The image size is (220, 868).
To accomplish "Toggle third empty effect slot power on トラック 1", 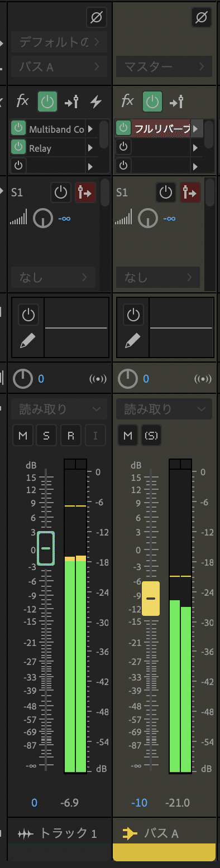I will (x=18, y=166).
